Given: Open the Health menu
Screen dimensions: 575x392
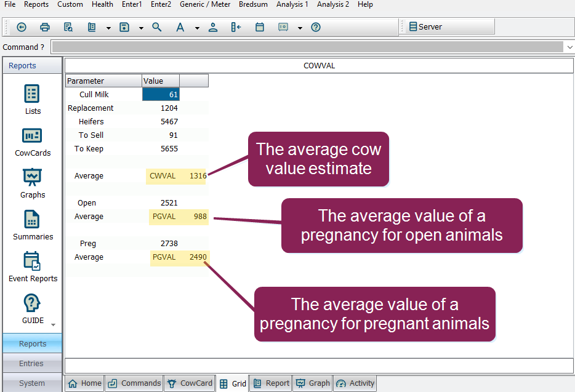Looking at the screenshot, I should [102, 4].
